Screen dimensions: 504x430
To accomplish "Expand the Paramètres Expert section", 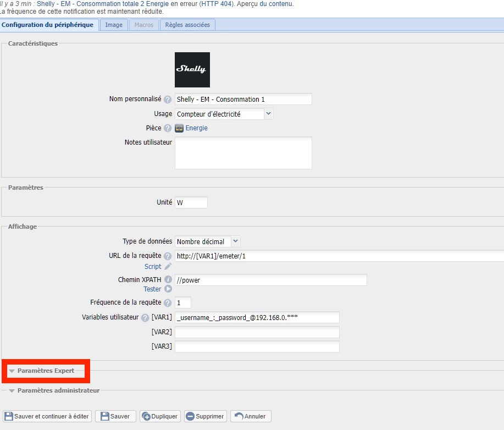I will (46, 371).
